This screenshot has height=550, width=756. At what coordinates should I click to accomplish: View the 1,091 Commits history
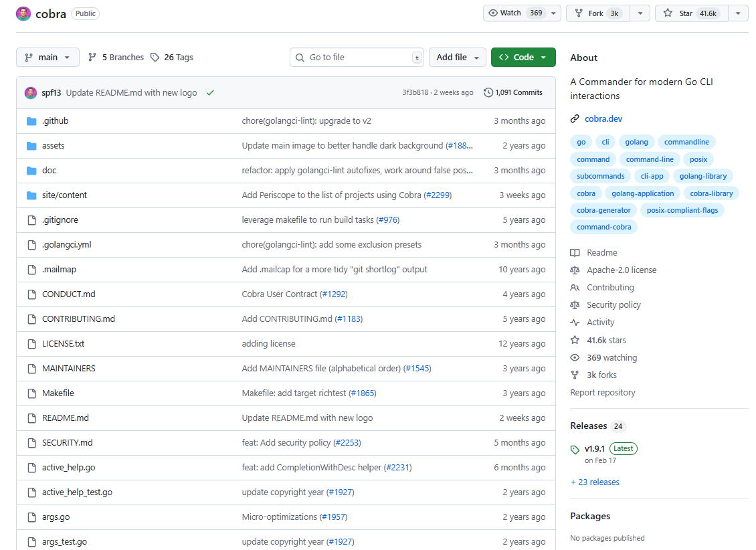point(513,92)
